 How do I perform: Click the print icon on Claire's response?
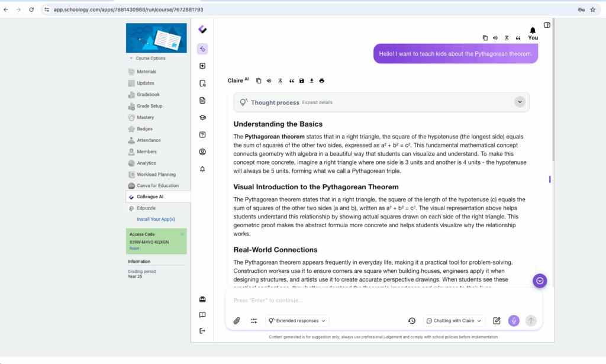tap(322, 80)
